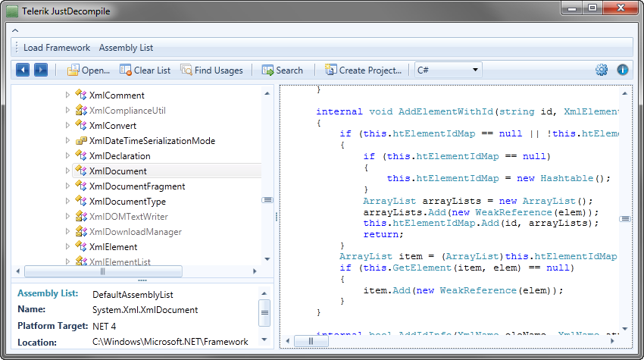Click the blue WeakReference link in item.Add(new WeakReference(elem))
Image resolution: width=644 pixels, height=360 pixels.
coord(478,290)
